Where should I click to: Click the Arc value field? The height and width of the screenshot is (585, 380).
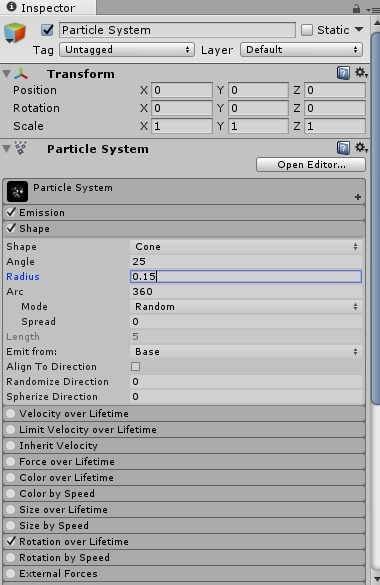pos(246,291)
